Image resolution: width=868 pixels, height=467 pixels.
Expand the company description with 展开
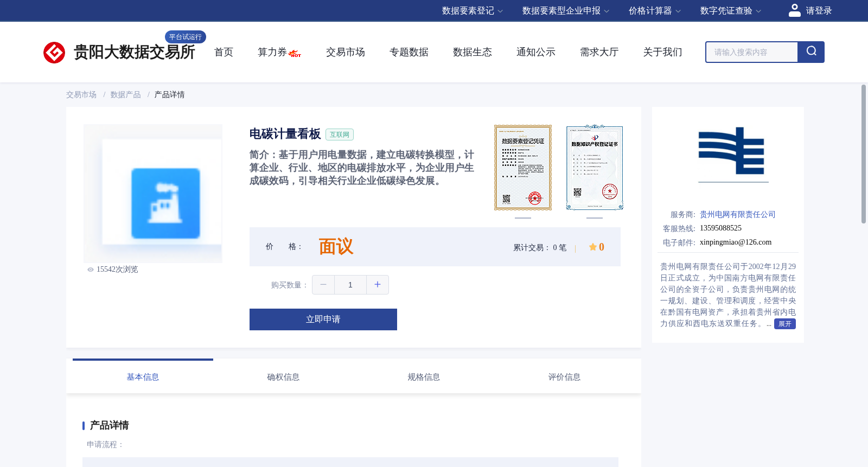click(784, 324)
